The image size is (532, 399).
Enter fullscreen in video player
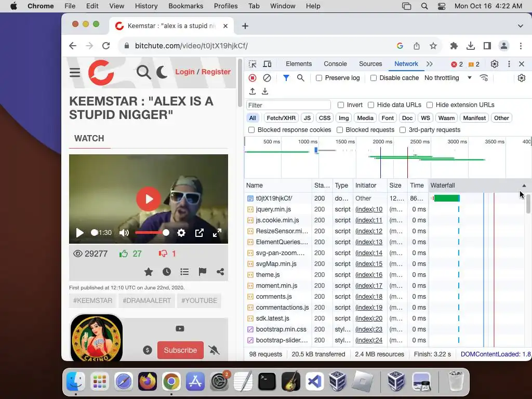tap(217, 233)
